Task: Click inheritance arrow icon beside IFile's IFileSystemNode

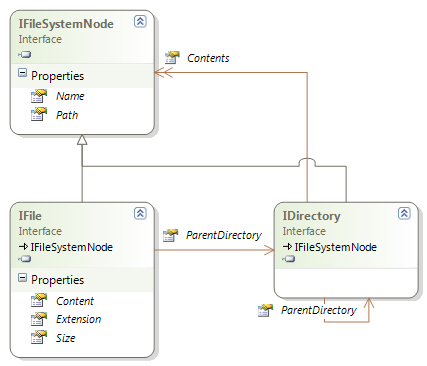Action: [x=23, y=247]
